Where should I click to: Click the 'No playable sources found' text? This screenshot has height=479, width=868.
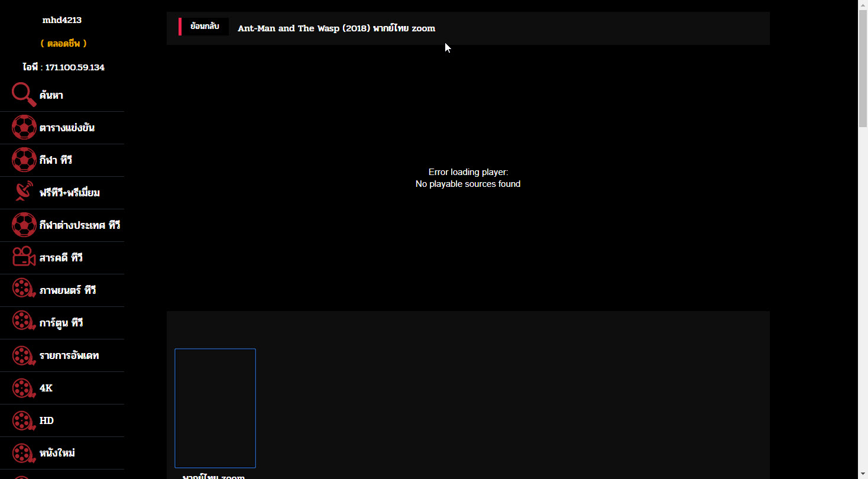(468, 184)
